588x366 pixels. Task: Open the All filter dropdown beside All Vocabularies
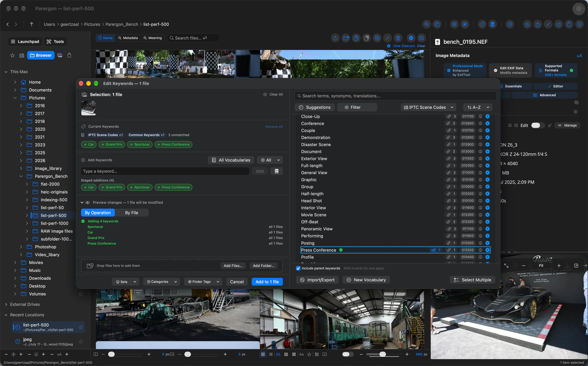coord(270,160)
